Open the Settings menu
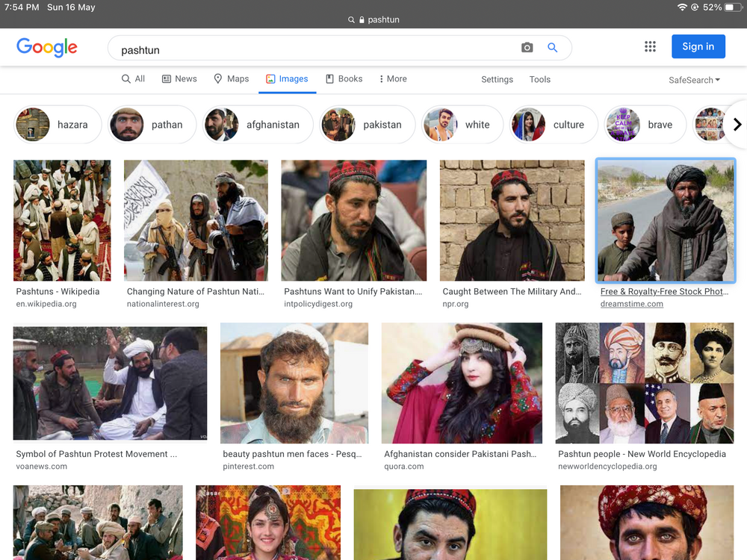 click(497, 80)
